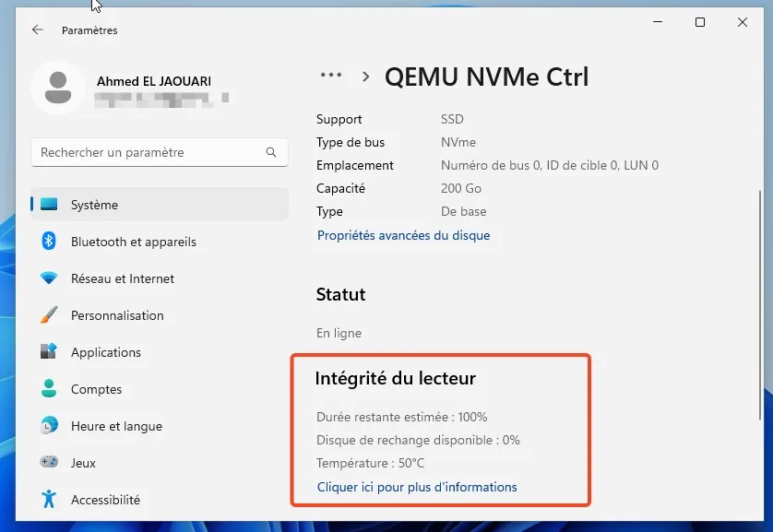
Task: Click the breadcrumb chevron before QEMU NVMe Ctrl
Action: click(x=365, y=77)
